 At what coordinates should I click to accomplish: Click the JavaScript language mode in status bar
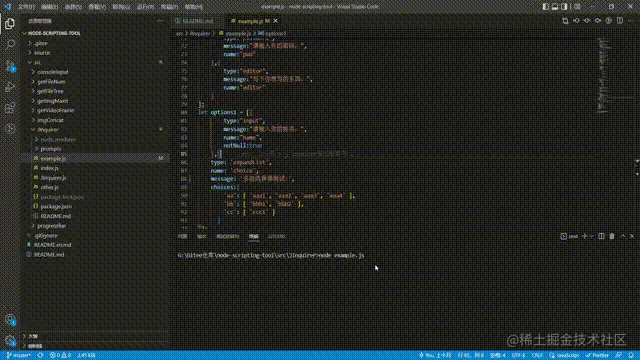tap(564, 355)
